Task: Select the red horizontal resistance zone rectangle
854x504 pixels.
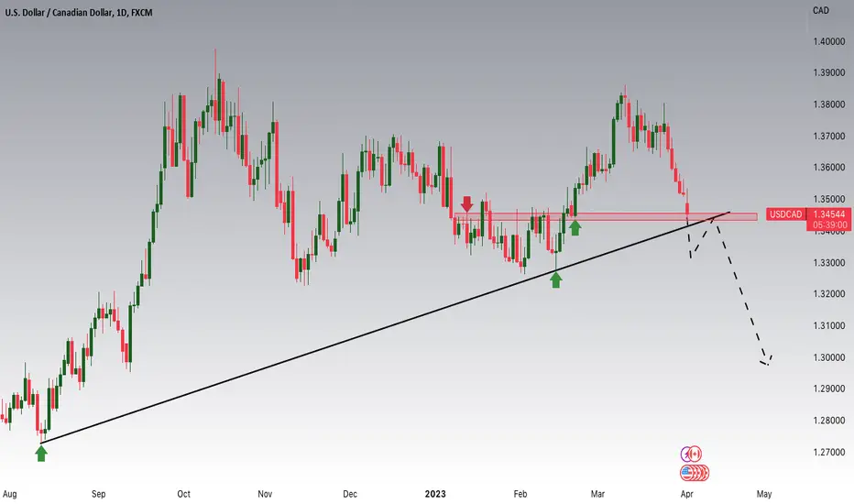Action: [x=606, y=217]
